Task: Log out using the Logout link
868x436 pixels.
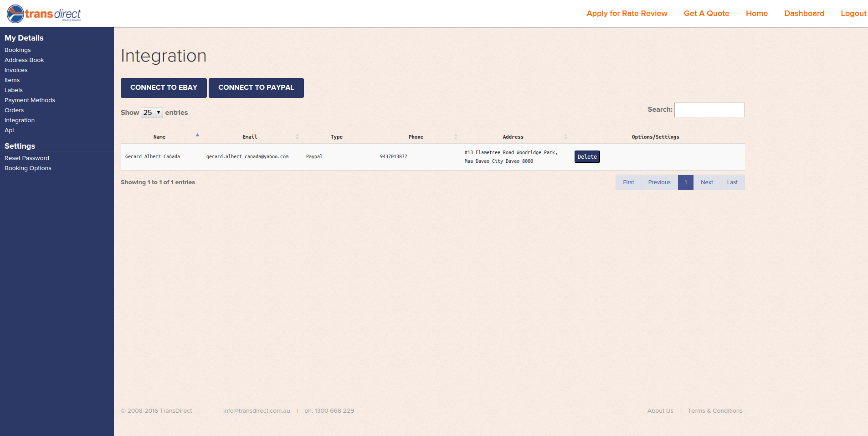Action: (853, 14)
